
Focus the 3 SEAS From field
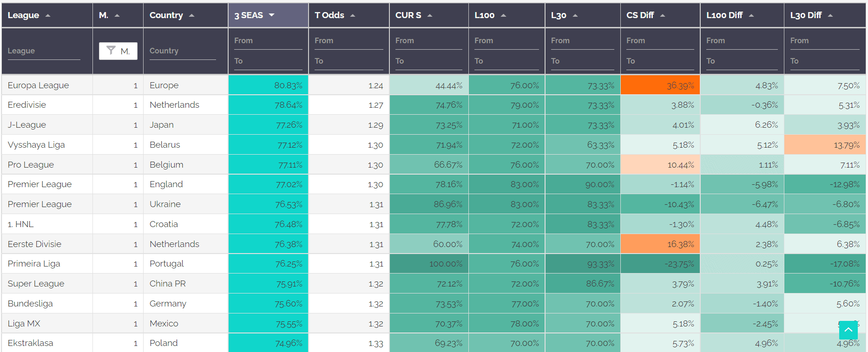coord(268,41)
